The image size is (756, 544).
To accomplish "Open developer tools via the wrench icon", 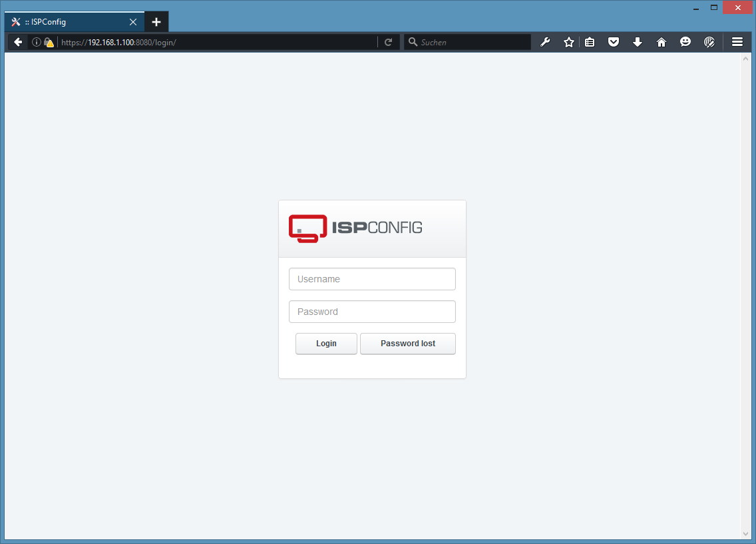I will coord(545,43).
